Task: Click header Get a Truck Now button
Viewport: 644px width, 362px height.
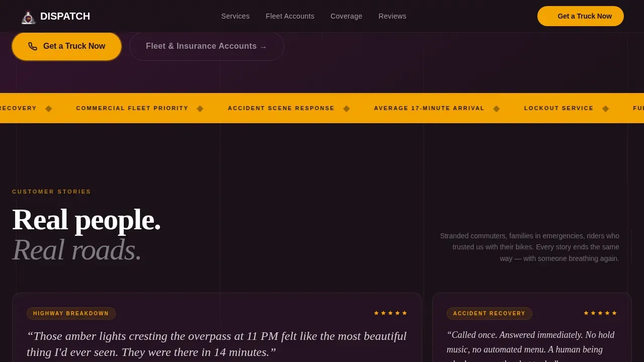Action: (x=581, y=16)
